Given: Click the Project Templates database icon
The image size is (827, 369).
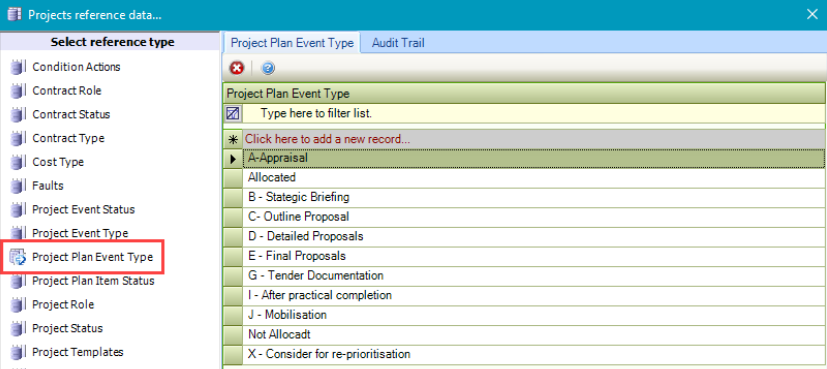Looking at the screenshot, I should tap(18, 352).
